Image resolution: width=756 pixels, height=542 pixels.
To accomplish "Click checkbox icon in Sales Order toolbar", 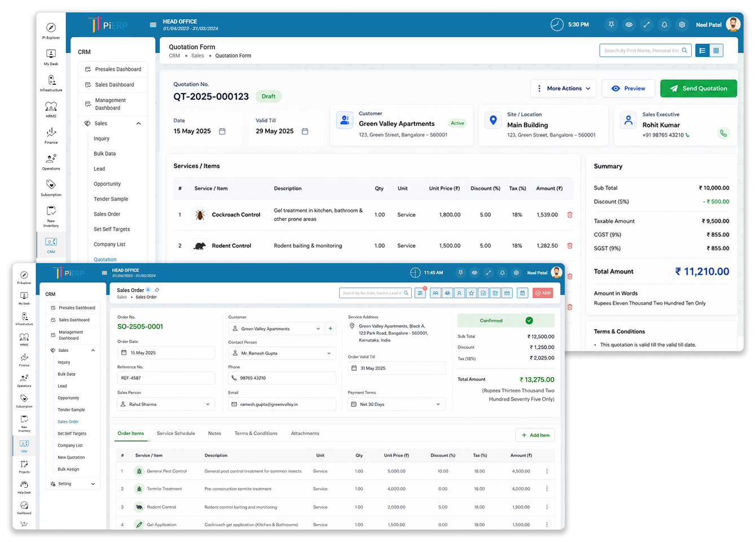I will pyautogui.click(x=484, y=293).
